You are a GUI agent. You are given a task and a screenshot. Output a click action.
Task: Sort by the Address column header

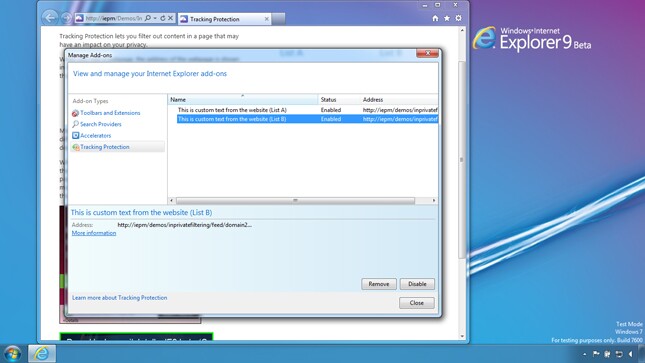pos(399,100)
